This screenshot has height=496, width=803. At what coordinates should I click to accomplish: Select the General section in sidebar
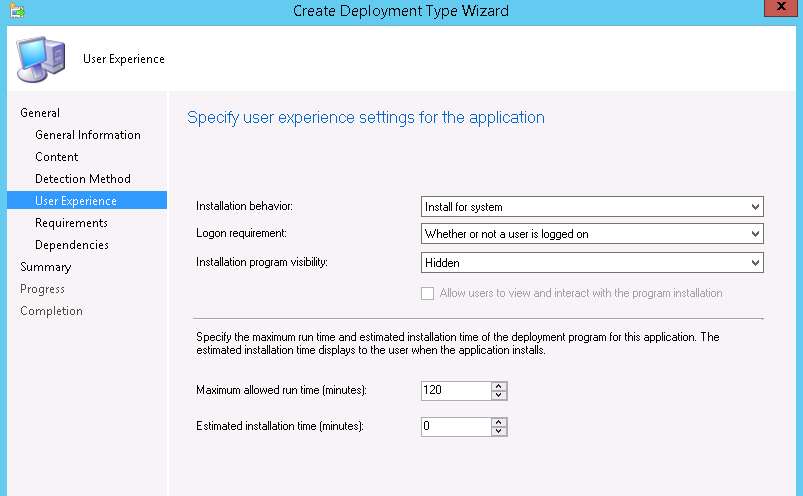pos(40,113)
